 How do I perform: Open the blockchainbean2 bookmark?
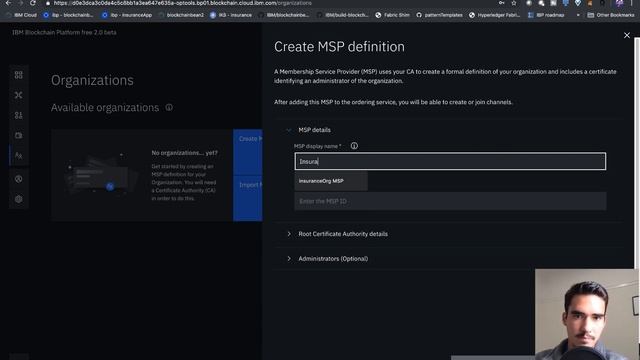(x=181, y=15)
